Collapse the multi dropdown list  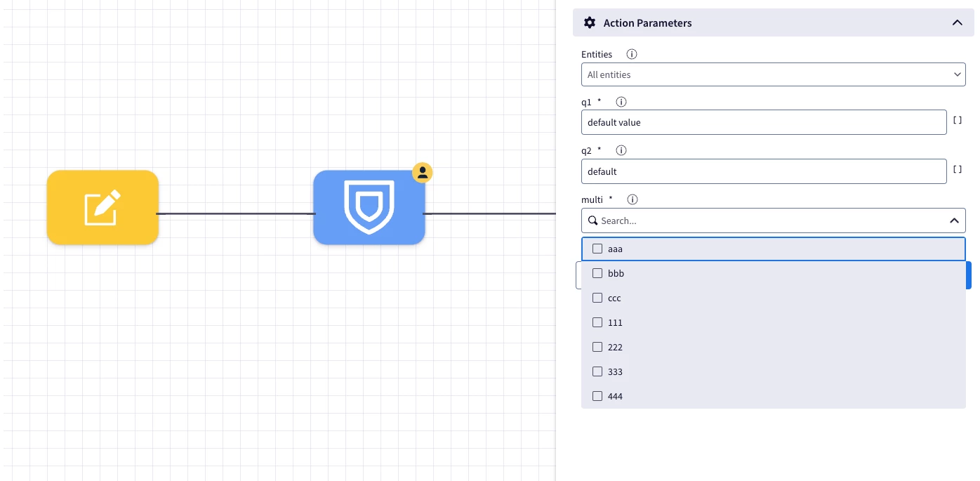pyautogui.click(x=954, y=220)
